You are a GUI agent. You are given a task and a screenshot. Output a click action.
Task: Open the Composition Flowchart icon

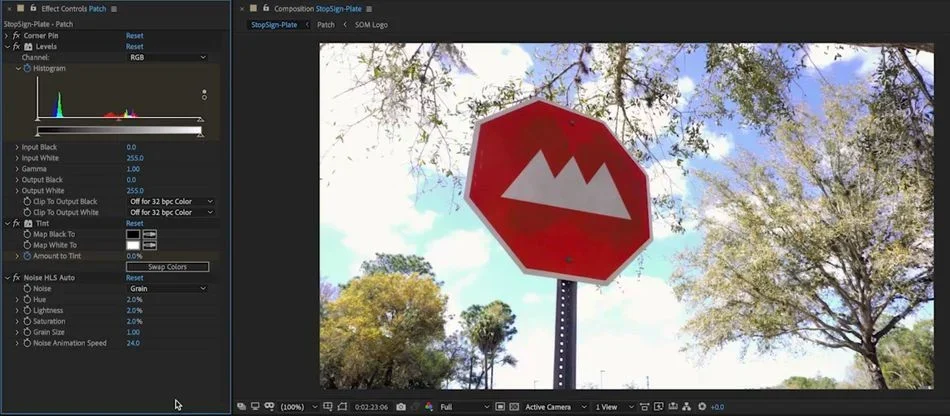pyautogui.click(x=687, y=407)
